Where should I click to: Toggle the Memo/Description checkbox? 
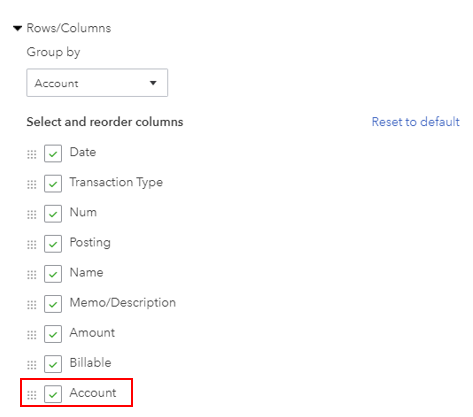[53, 304]
